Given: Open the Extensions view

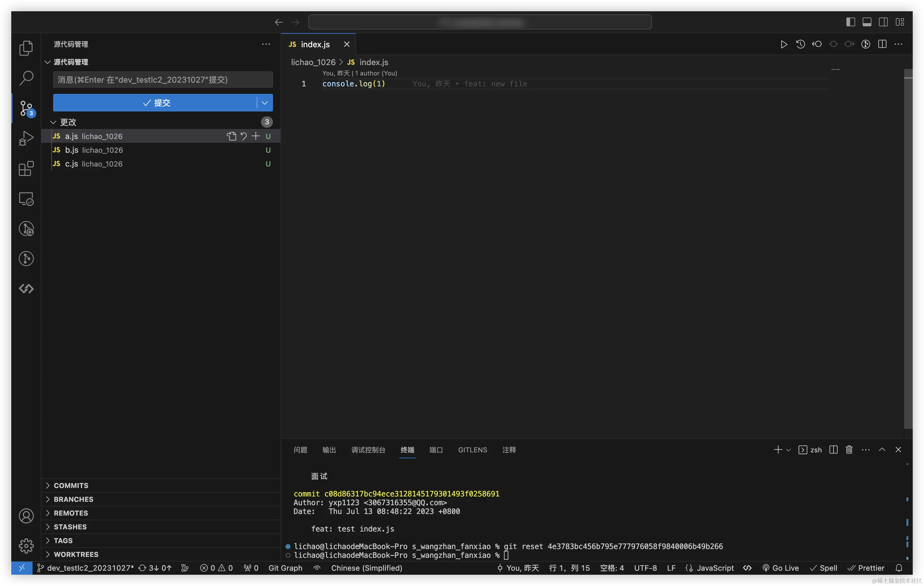Looking at the screenshot, I should point(26,169).
